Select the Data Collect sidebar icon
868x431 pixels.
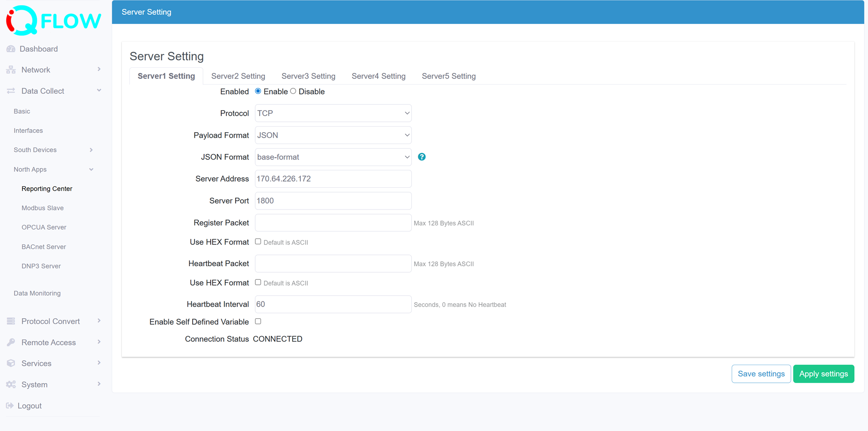[x=11, y=91]
